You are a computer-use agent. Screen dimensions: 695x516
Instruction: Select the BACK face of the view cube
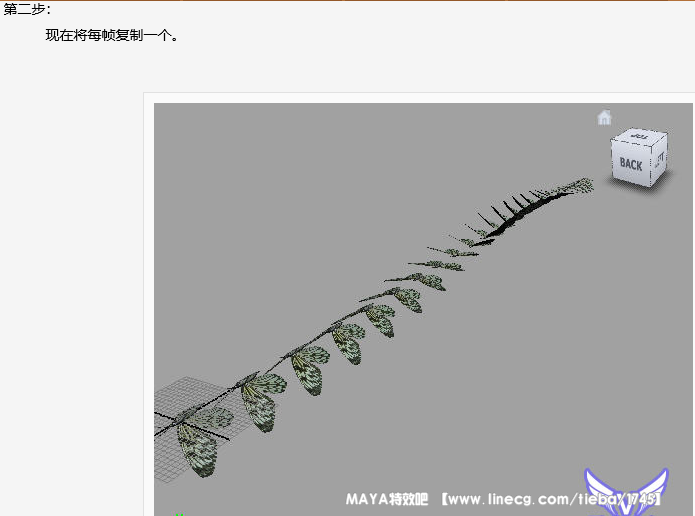631,164
